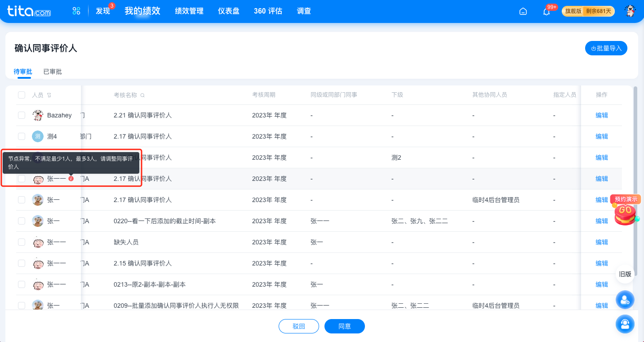Click 编辑 for 0213--原2 row
Image resolution: width=644 pixels, height=342 pixels.
point(602,284)
